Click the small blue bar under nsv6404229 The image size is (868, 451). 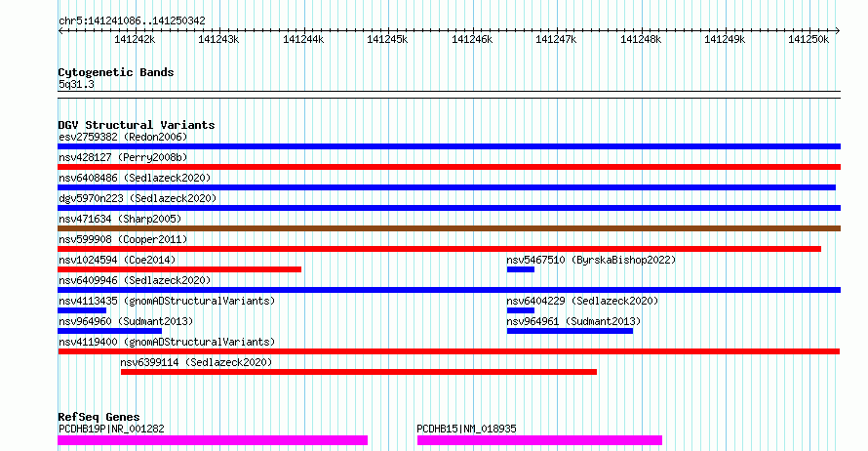tap(521, 310)
